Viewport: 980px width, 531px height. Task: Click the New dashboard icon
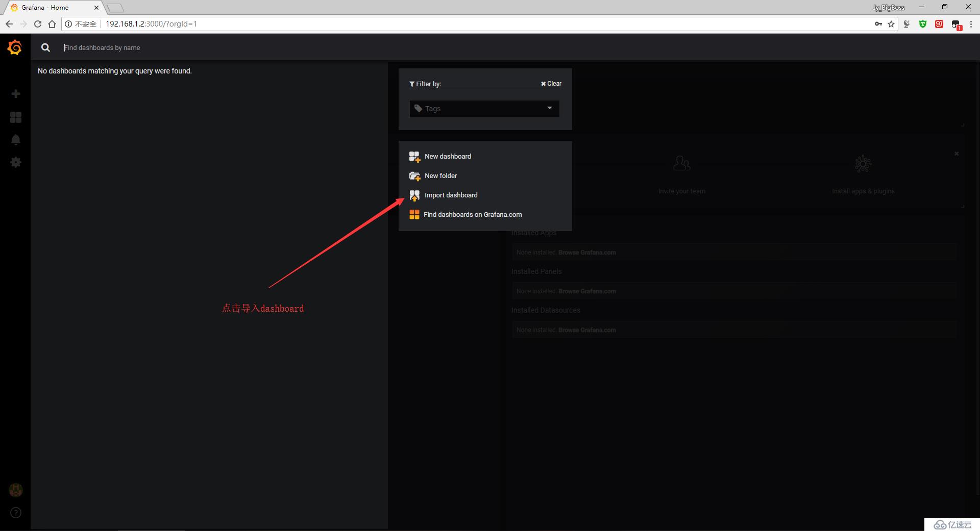point(414,157)
